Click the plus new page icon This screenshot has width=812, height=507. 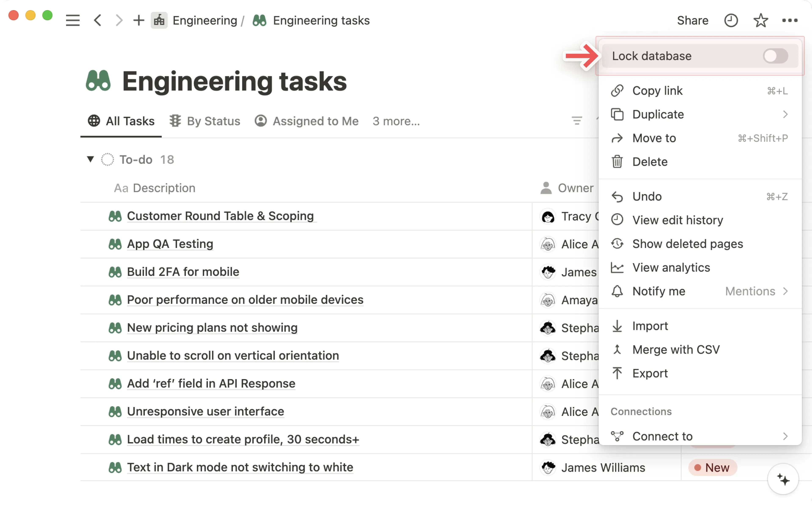coord(139,20)
